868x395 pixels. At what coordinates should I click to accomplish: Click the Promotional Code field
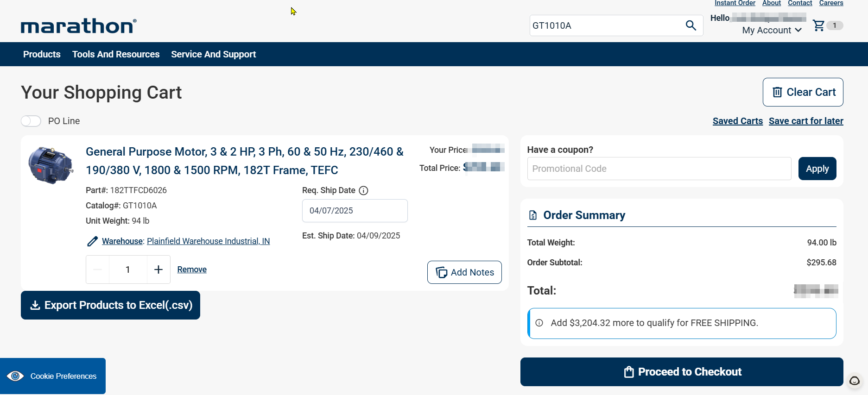[x=659, y=169]
